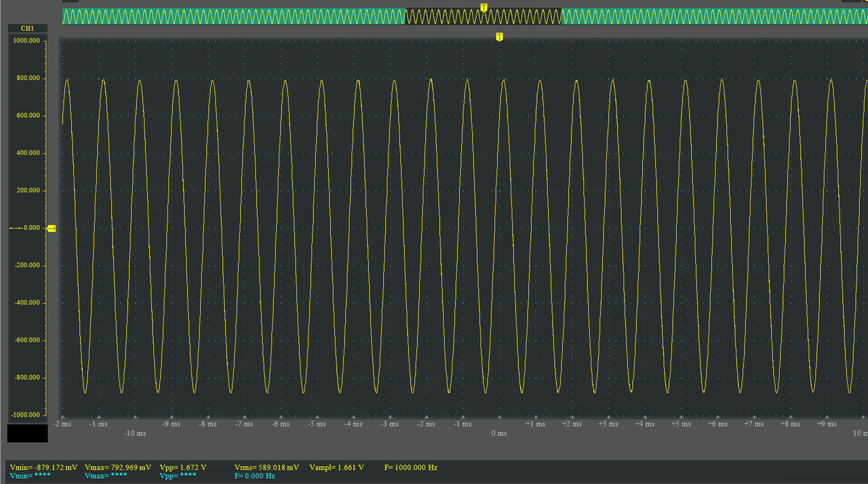This screenshot has height=484, width=868.
Task: Click the 0 ms center time label
Action: pyautogui.click(x=498, y=433)
